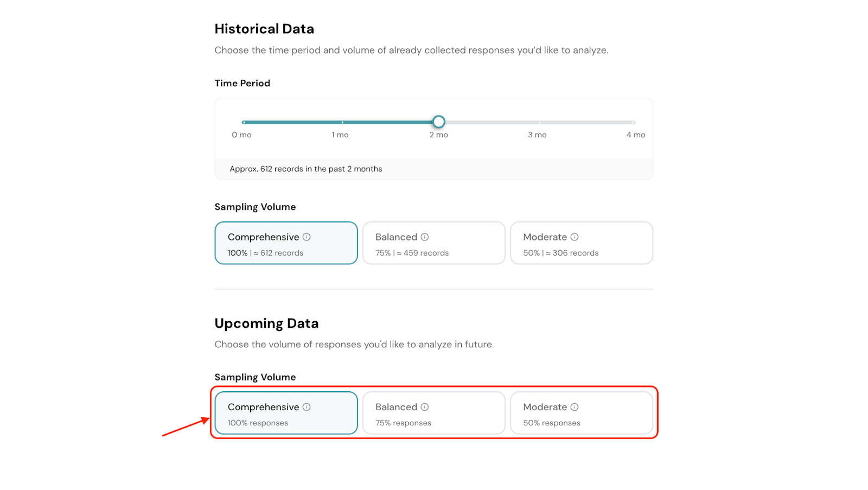Set time period slider to 0 mo

(244, 122)
